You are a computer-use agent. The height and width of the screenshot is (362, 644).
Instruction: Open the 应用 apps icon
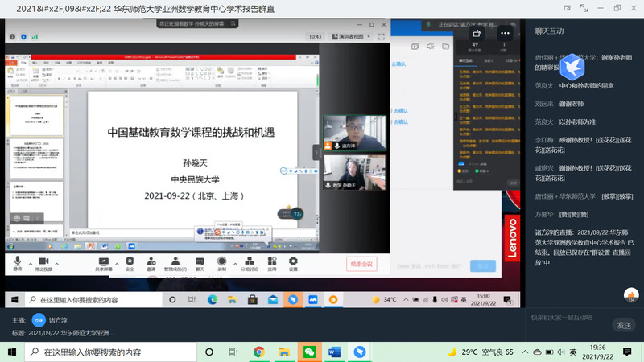[x=272, y=264]
